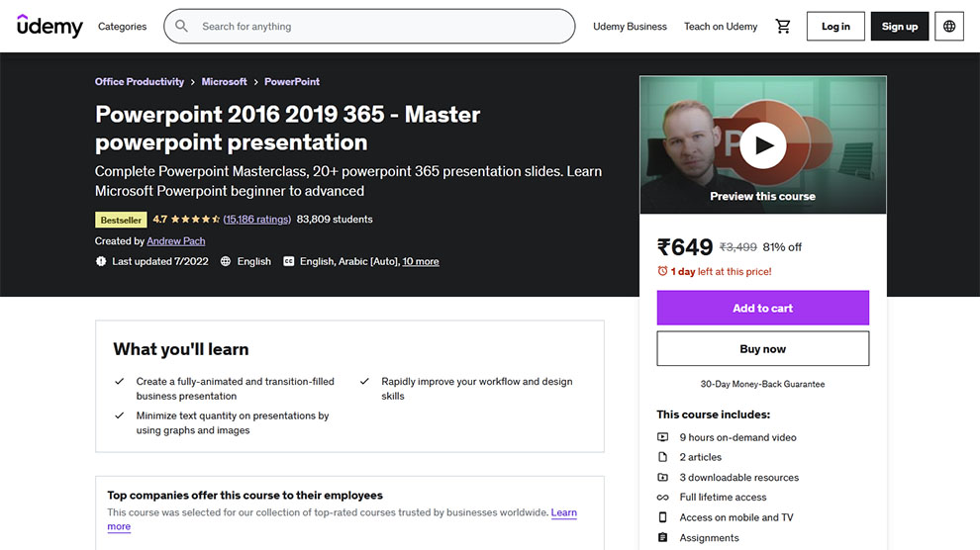This screenshot has width=980, height=550.
Task: Open the shopping cart icon
Action: [783, 27]
